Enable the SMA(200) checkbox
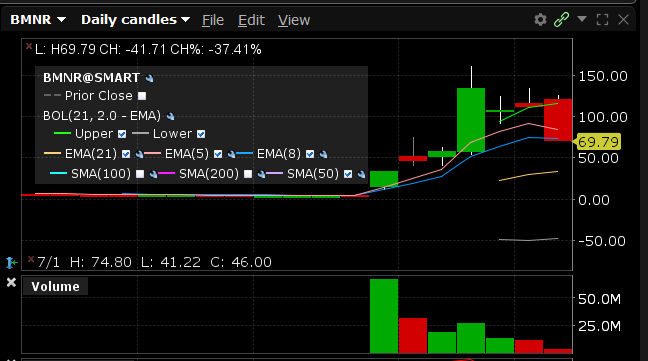 (x=248, y=174)
